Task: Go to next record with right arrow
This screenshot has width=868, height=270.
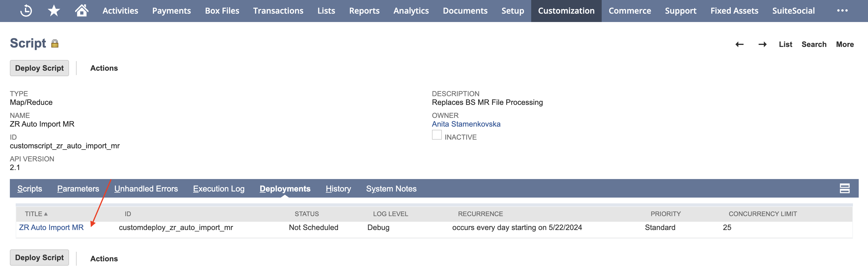Action: pyautogui.click(x=762, y=44)
